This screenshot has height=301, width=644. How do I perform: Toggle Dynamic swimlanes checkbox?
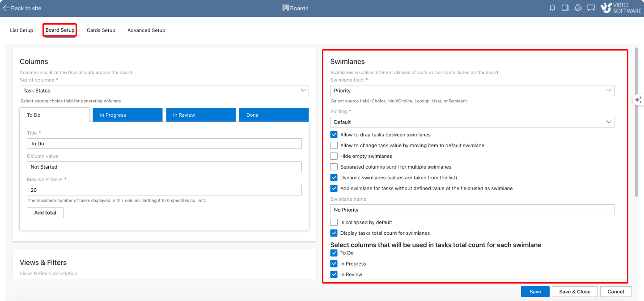[x=334, y=178]
